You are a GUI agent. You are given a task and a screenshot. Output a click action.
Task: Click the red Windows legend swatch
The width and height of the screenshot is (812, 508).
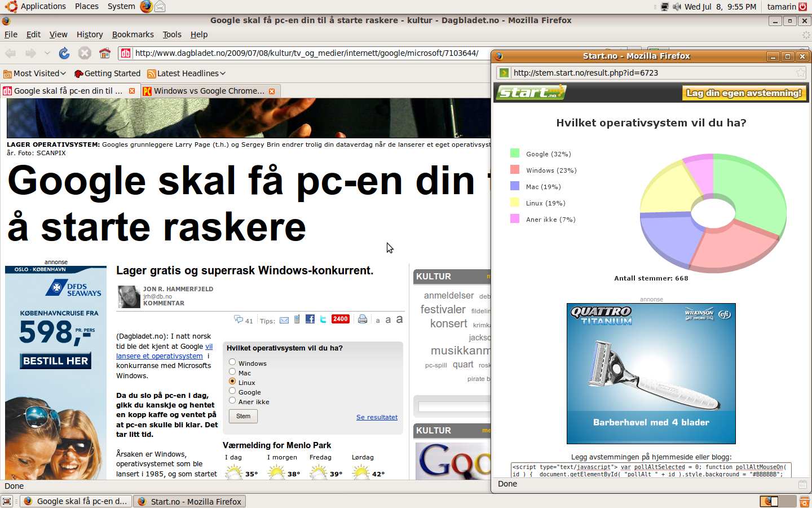point(515,169)
